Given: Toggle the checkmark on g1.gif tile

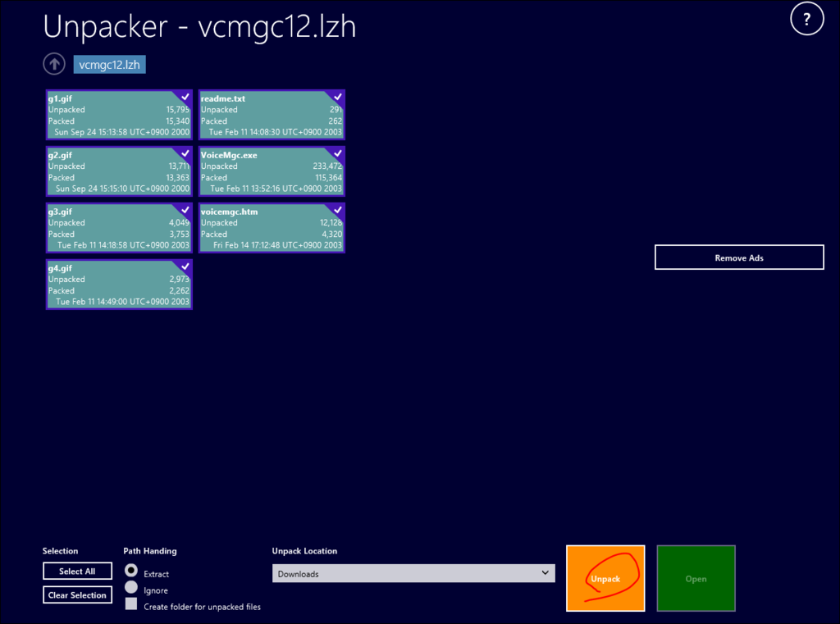Looking at the screenshot, I should pyautogui.click(x=185, y=97).
